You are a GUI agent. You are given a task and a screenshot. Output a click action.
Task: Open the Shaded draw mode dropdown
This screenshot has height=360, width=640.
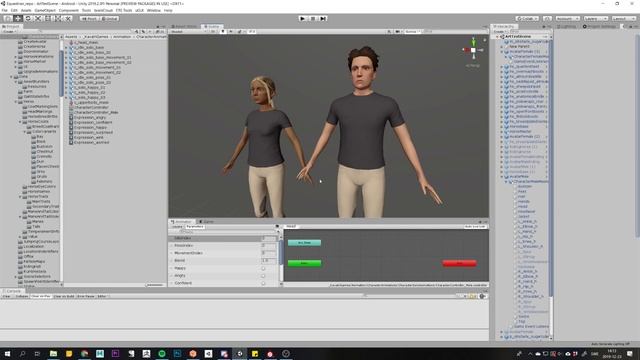tap(188, 31)
